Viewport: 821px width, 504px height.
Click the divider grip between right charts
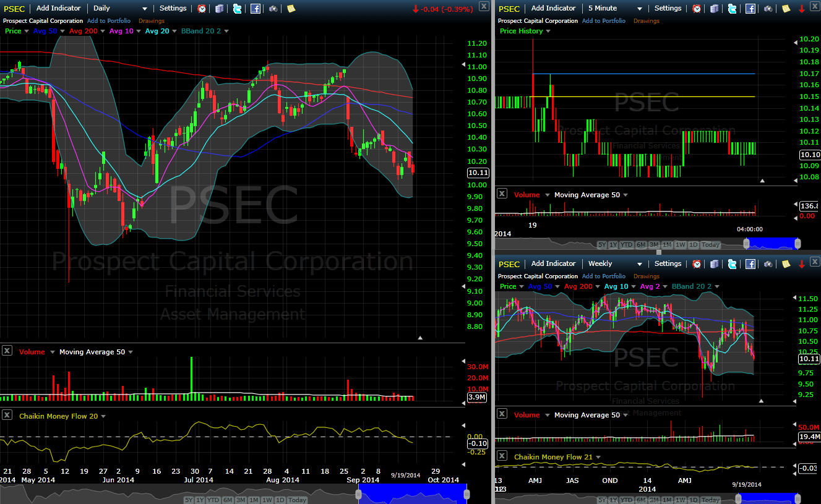[658, 252]
